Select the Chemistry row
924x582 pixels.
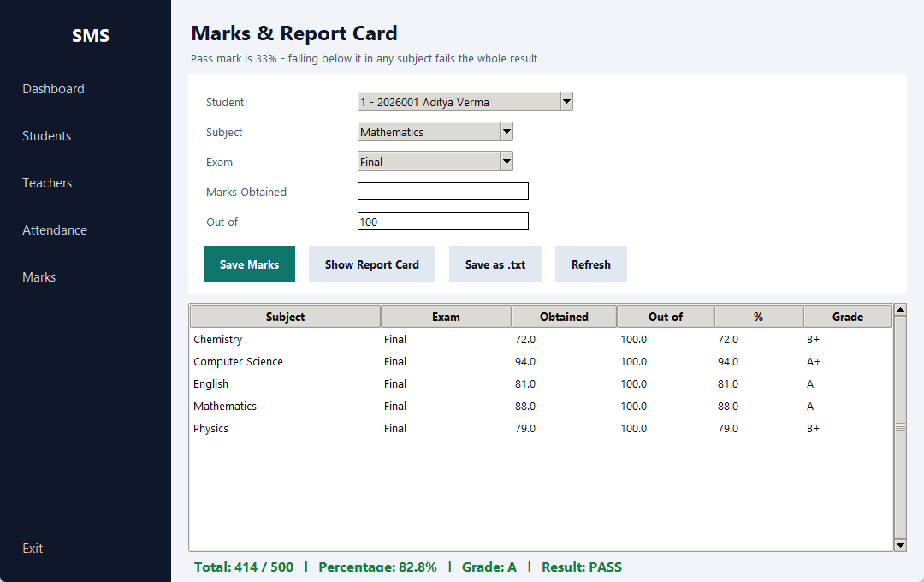(541, 340)
